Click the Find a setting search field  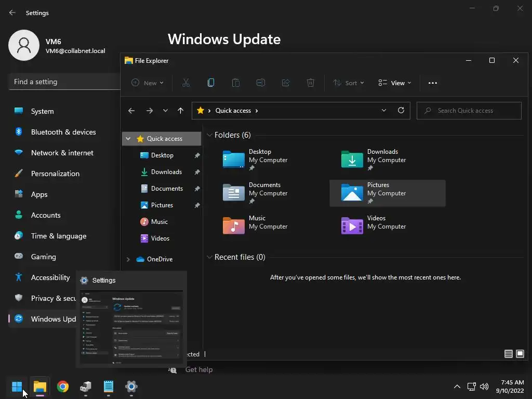tap(64, 82)
